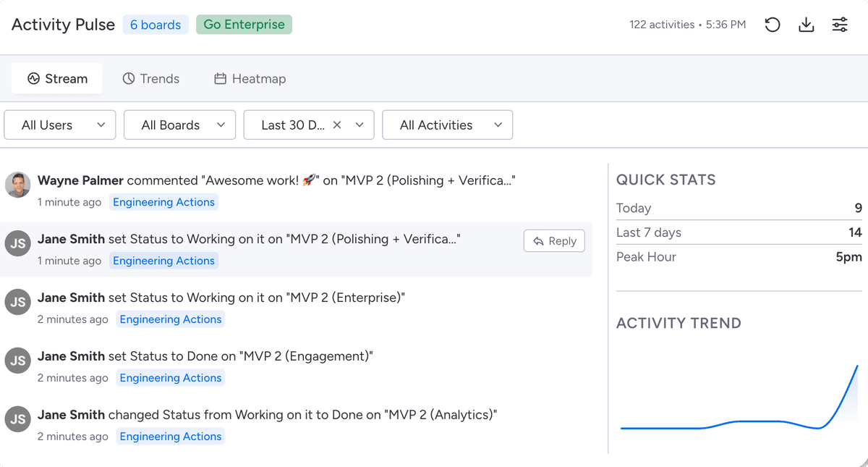The image size is (868, 467).
Task: Open the All Users dropdown
Action: pos(59,125)
